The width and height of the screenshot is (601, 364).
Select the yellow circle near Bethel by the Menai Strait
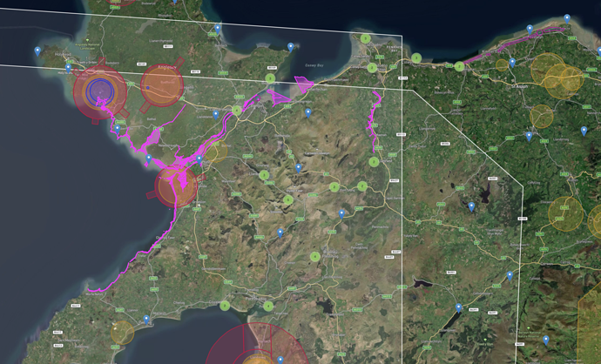click(x=216, y=151)
